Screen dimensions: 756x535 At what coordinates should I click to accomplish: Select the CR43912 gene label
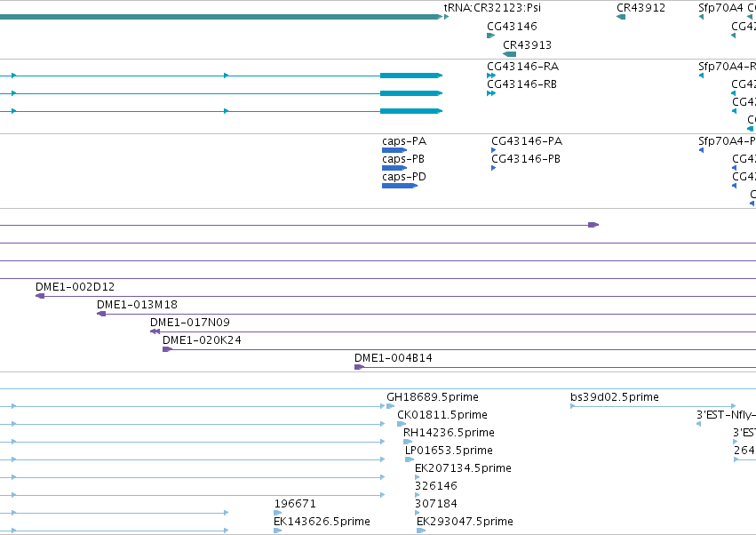click(x=641, y=8)
